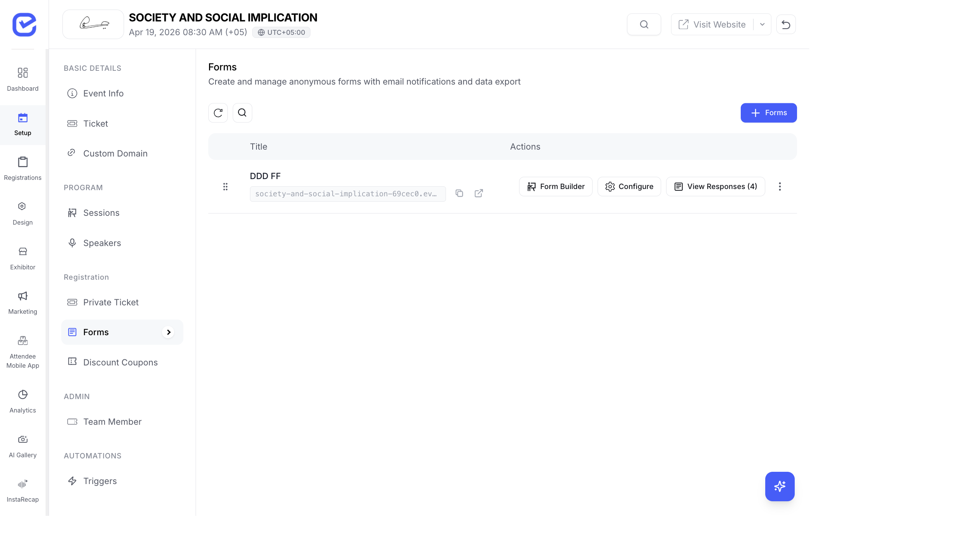Open the Dashboard section
This screenshot has height=551, width=980.
click(x=23, y=80)
